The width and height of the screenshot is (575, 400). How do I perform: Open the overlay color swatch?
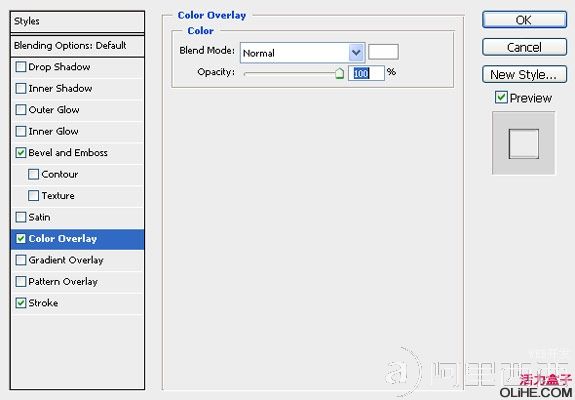pos(383,52)
